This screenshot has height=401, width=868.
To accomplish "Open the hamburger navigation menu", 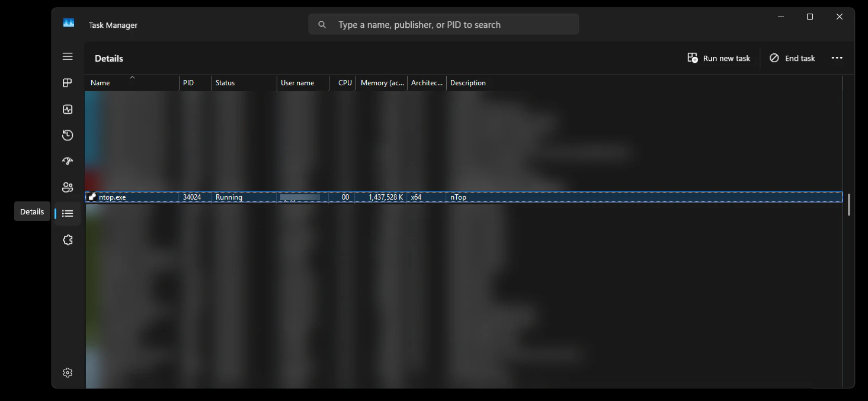I will [x=68, y=56].
